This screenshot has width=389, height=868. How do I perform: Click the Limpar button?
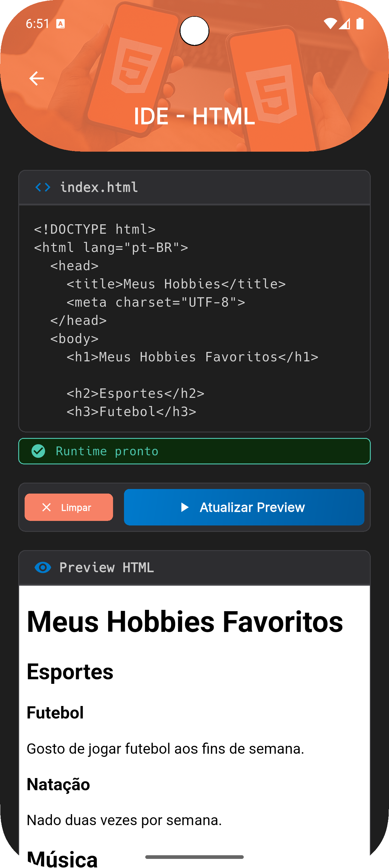coord(69,507)
